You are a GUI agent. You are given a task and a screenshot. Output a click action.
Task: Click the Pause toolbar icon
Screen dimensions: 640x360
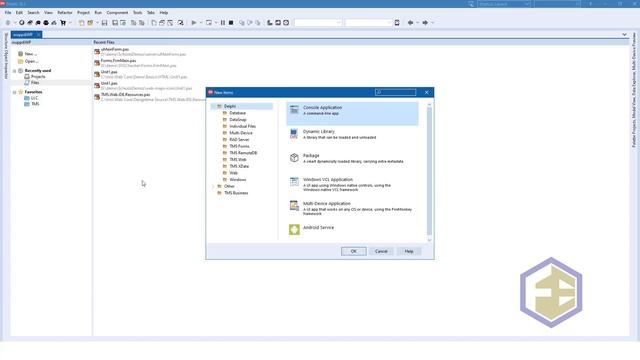point(223,23)
